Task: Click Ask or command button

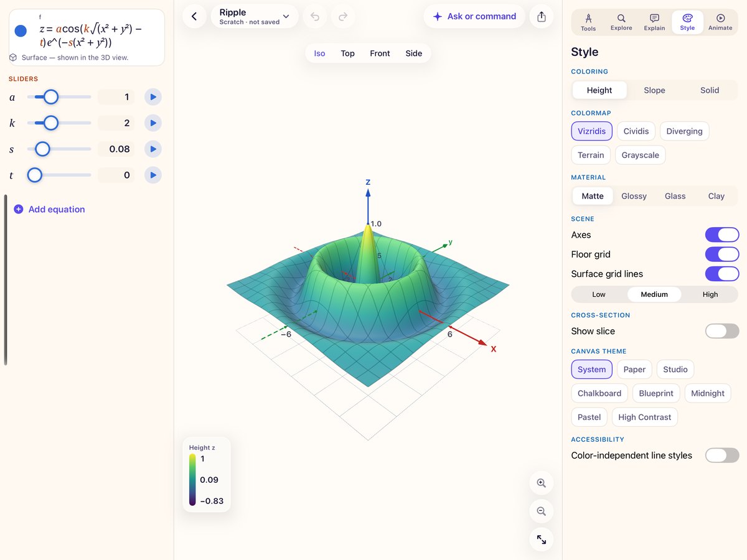Action: pos(474,17)
